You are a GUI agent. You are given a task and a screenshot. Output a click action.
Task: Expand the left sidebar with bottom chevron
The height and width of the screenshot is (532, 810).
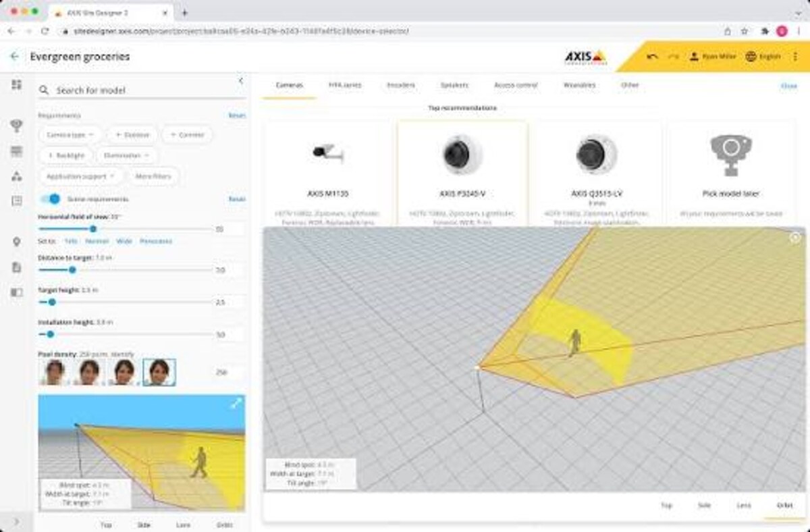pyautogui.click(x=17, y=521)
